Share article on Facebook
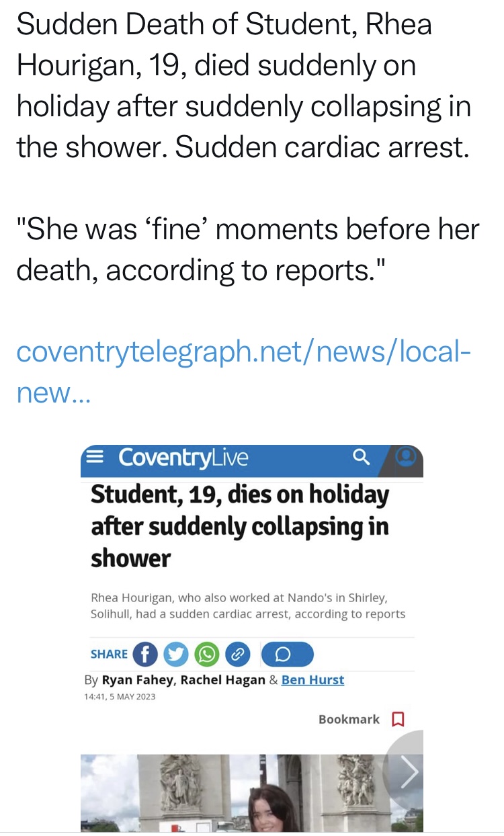The height and width of the screenshot is (836, 504). (x=145, y=654)
